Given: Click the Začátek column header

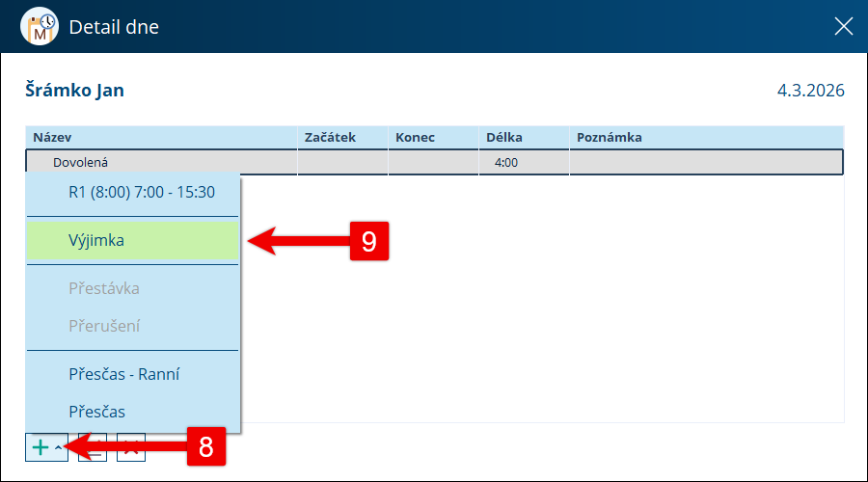Looking at the screenshot, I should (x=342, y=137).
